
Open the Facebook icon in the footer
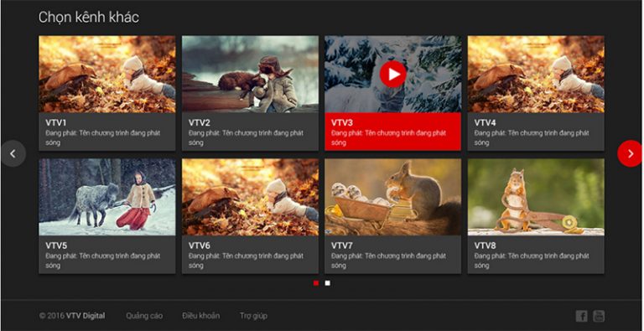coord(581,316)
